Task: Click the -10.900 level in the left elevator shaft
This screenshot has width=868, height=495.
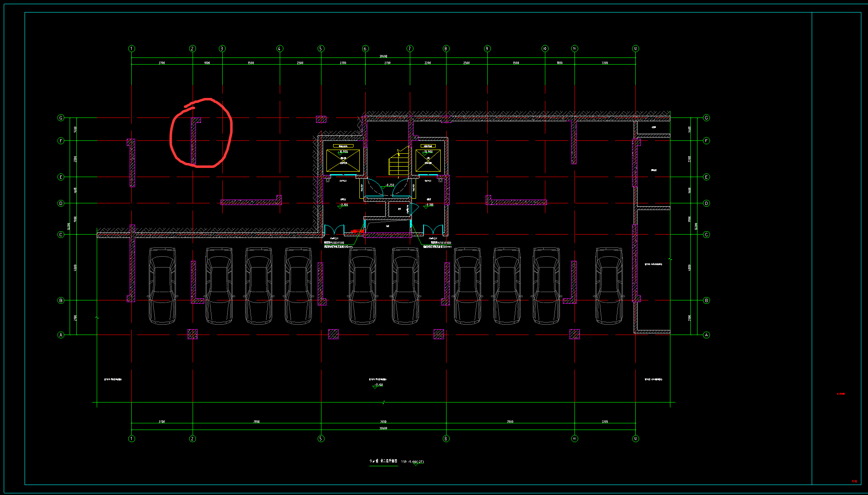Action: 343,152
